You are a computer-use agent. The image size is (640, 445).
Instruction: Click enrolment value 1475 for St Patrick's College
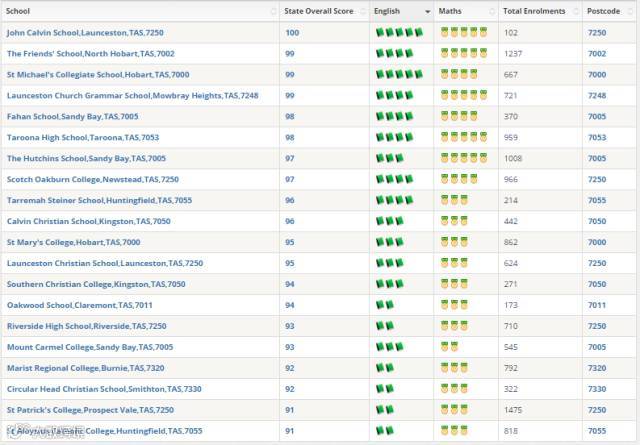pyautogui.click(x=513, y=410)
